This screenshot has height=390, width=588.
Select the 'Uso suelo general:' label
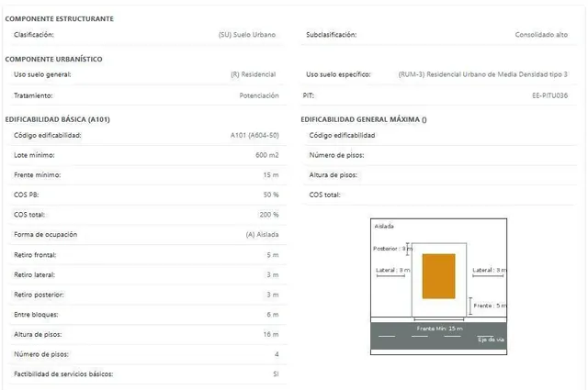42,74
